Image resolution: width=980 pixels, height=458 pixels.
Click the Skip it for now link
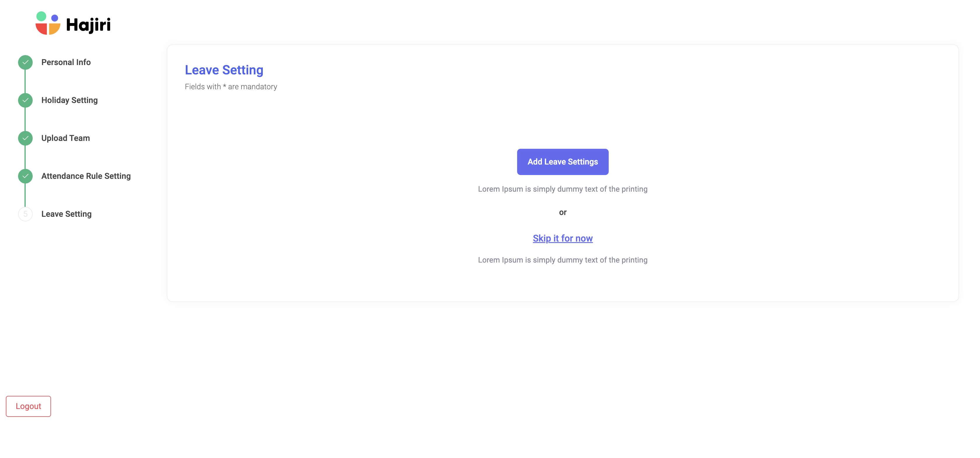pos(563,239)
